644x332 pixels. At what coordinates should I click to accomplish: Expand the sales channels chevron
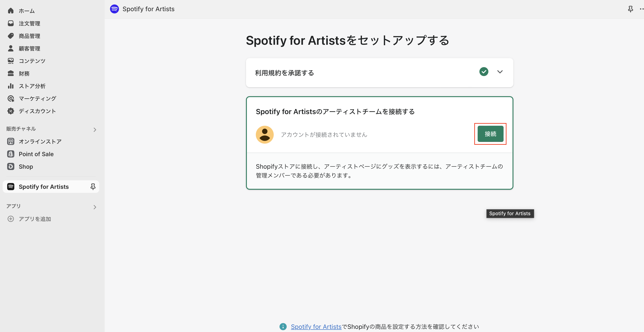[x=95, y=130]
